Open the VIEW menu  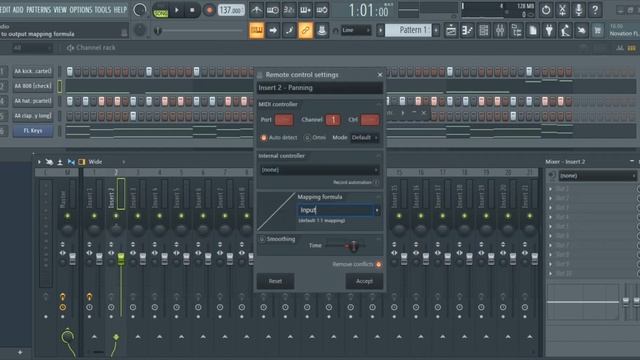60,9
